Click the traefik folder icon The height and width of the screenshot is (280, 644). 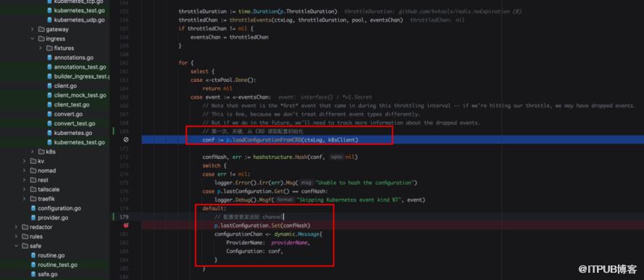click(33, 199)
